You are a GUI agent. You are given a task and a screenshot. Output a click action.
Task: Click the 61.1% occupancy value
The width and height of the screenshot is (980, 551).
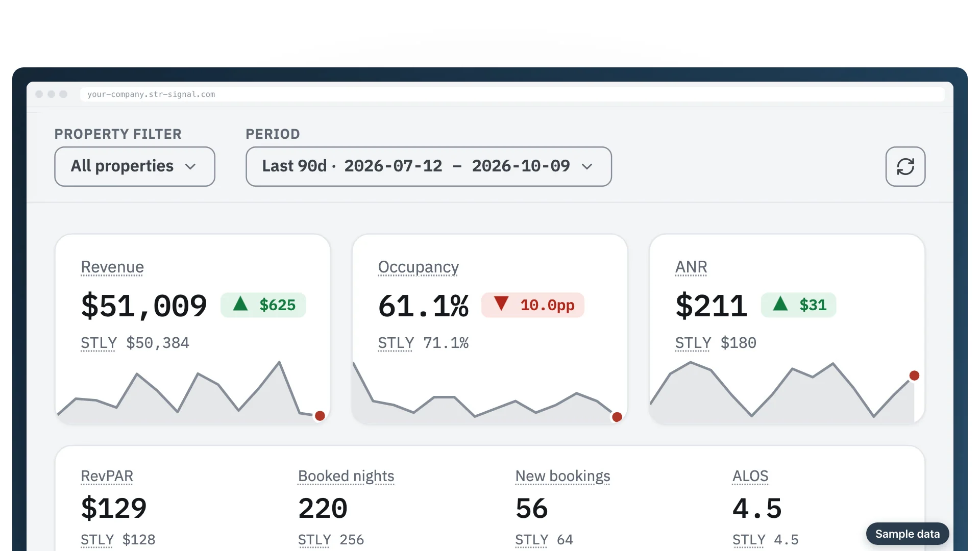tap(423, 306)
